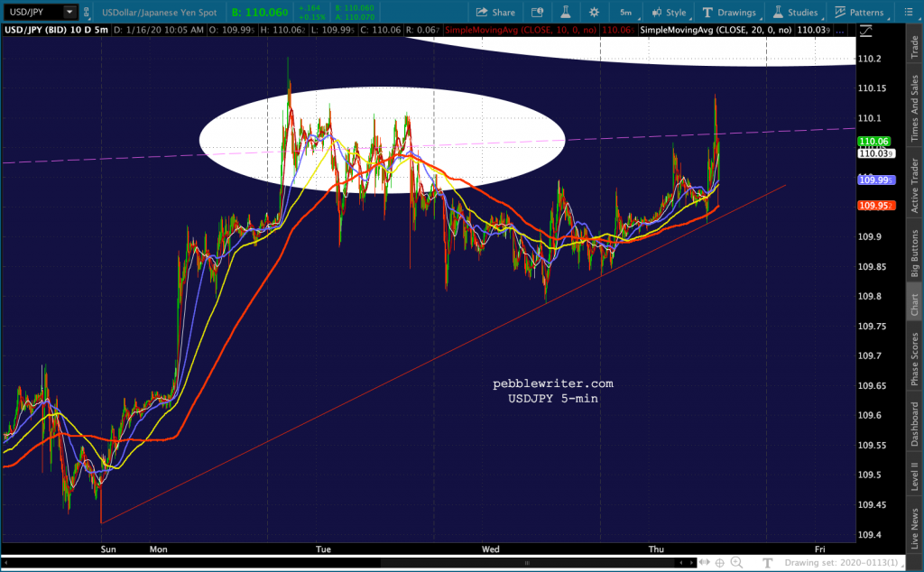Click the expand/compress time axis icon
The image size is (924, 572).
tap(705, 563)
